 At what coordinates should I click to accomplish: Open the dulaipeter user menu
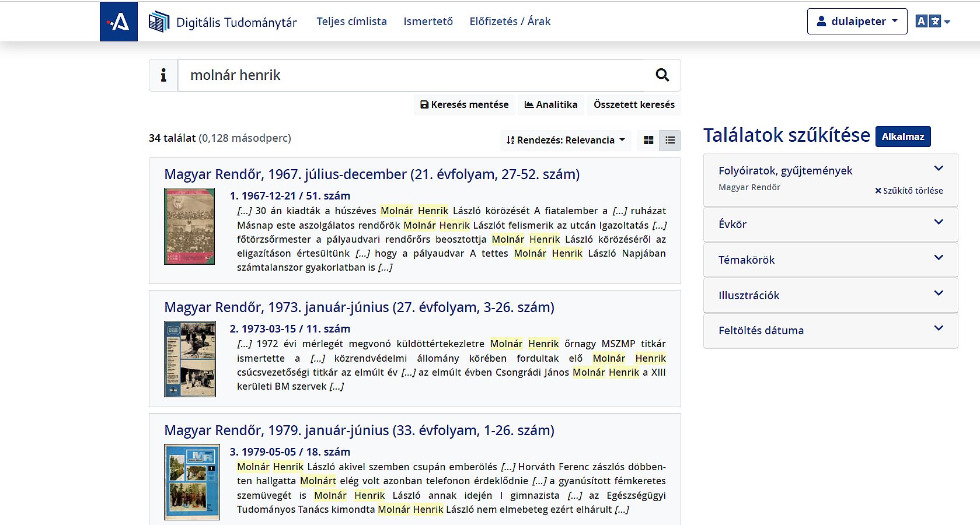(857, 22)
